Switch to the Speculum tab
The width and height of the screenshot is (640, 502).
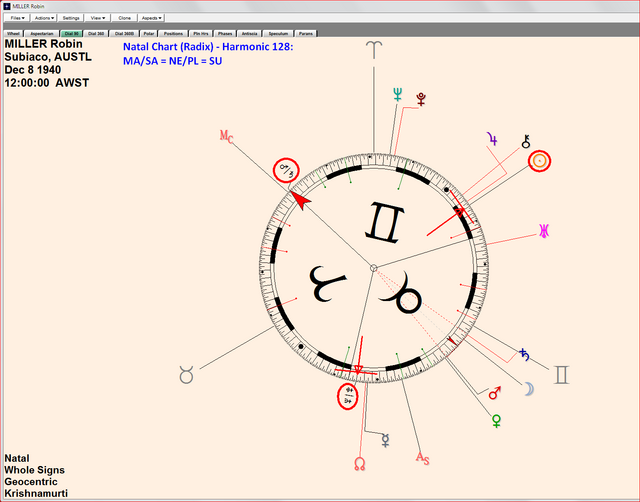pos(278,33)
